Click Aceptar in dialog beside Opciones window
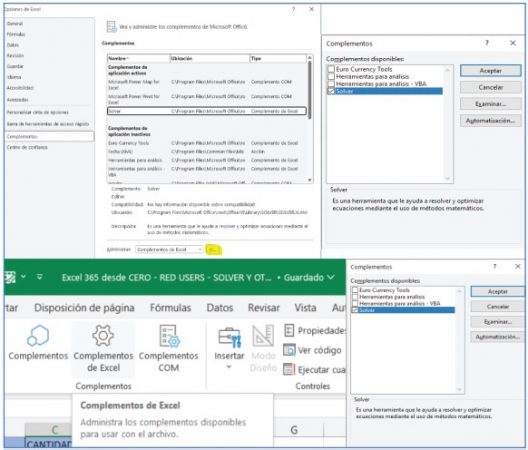Screen dimensions: 528x450 [491, 71]
